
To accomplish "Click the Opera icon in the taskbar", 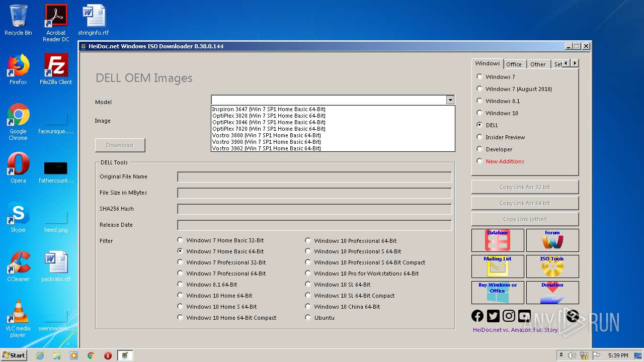I will pyautogui.click(x=108, y=355).
